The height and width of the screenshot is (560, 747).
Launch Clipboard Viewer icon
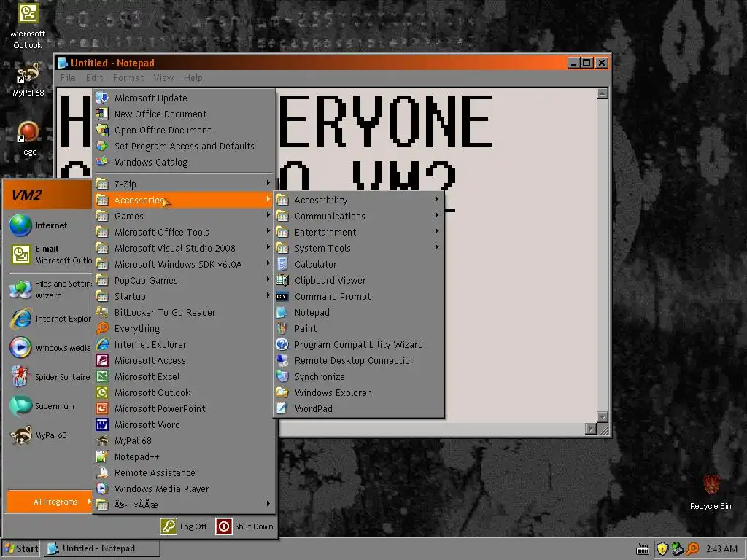click(282, 281)
